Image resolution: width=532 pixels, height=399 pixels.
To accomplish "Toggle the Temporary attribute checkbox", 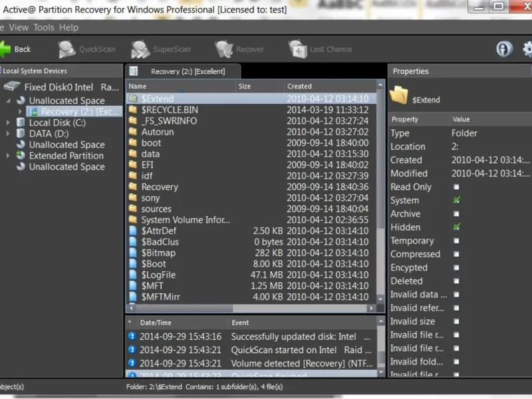I will (456, 241).
